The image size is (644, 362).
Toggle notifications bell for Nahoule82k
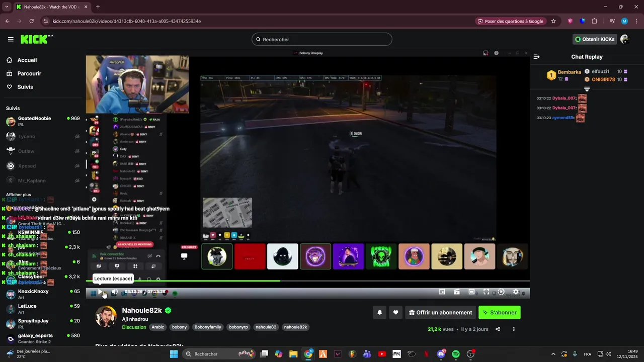[x=380, y=312]
